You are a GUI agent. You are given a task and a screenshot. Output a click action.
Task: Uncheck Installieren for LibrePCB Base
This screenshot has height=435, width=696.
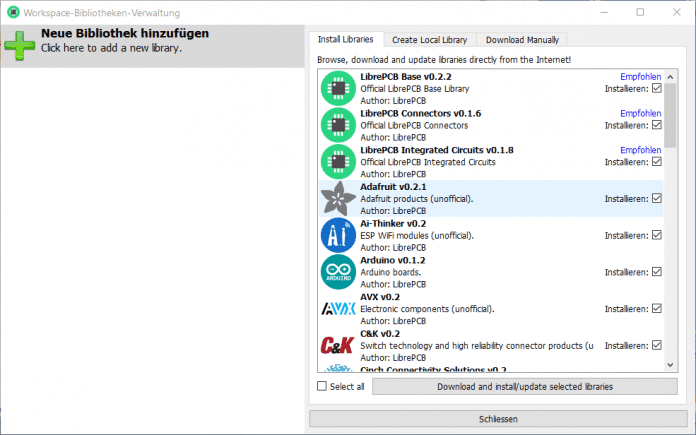click(x=657, y=88)
